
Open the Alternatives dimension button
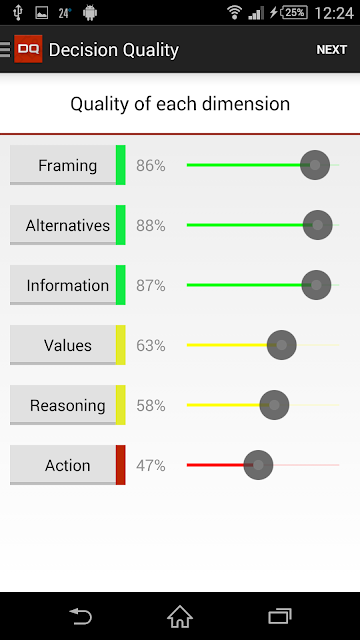pos(67,225)
